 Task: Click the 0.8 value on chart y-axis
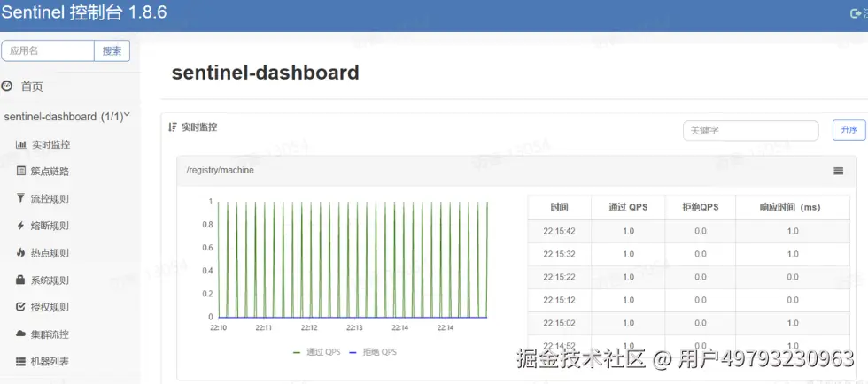point(207,225)
